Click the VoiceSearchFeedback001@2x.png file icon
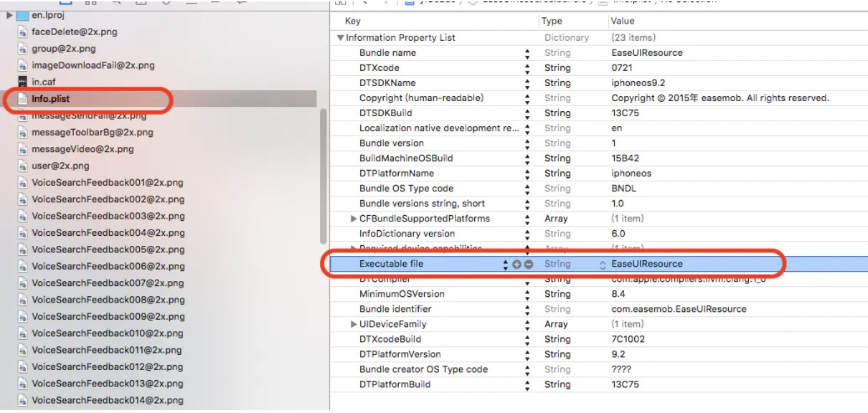The image size is (868, 413). pyautogui.click(x=22, y=183)
